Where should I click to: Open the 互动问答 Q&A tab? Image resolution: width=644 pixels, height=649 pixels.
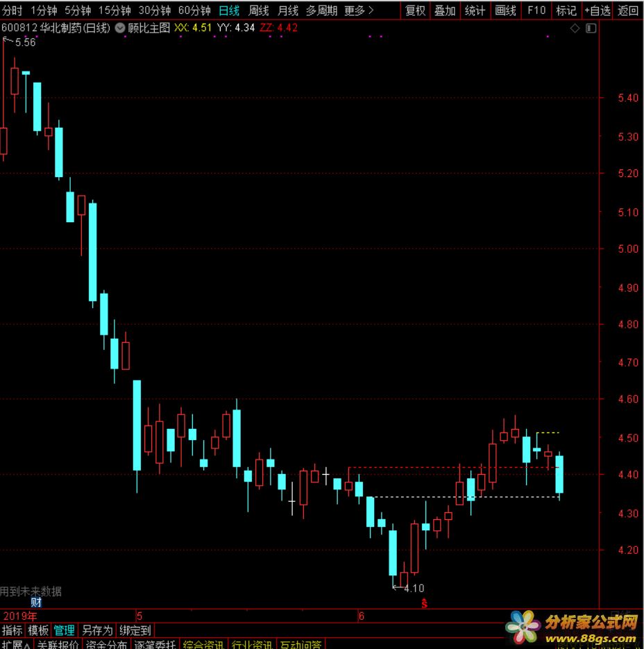(x=300, y=644)
